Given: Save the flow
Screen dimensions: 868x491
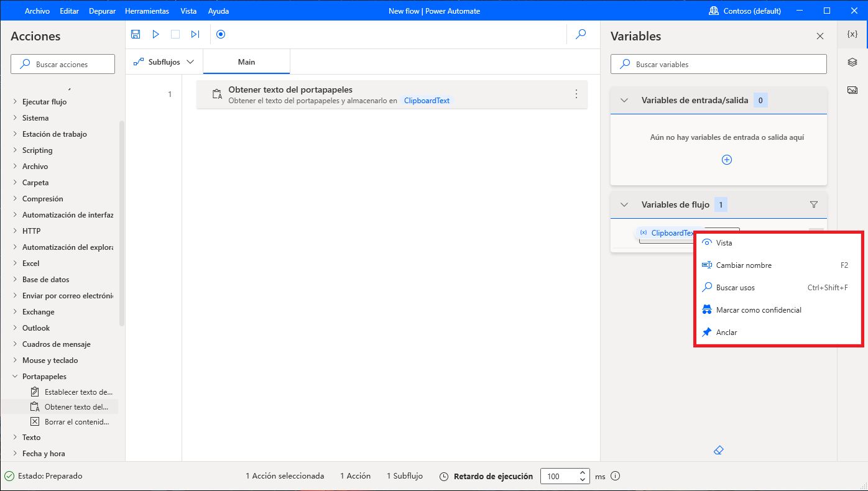Looking at the screenshot, I should (x=136, y=34).
